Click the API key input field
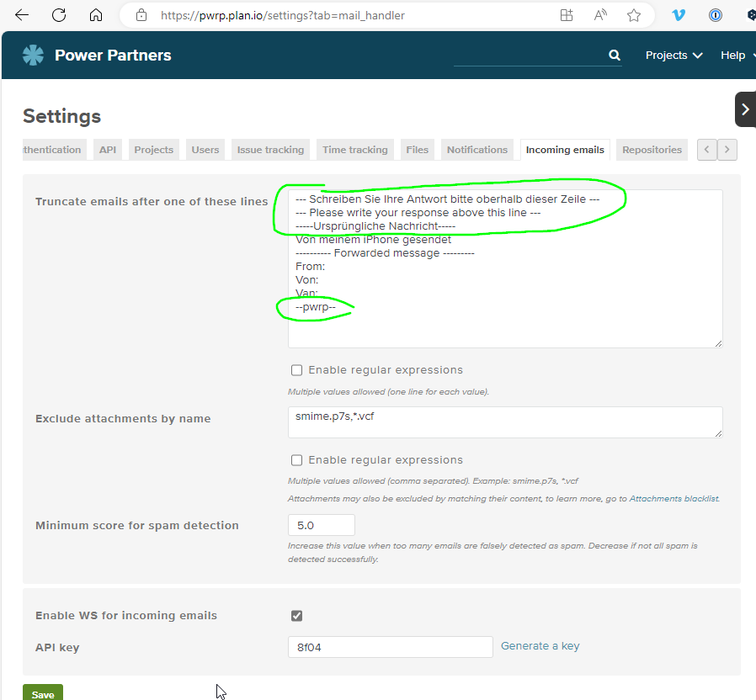Image resolution: width=756 pixels, height=700 pixels. tap(390, 647)
